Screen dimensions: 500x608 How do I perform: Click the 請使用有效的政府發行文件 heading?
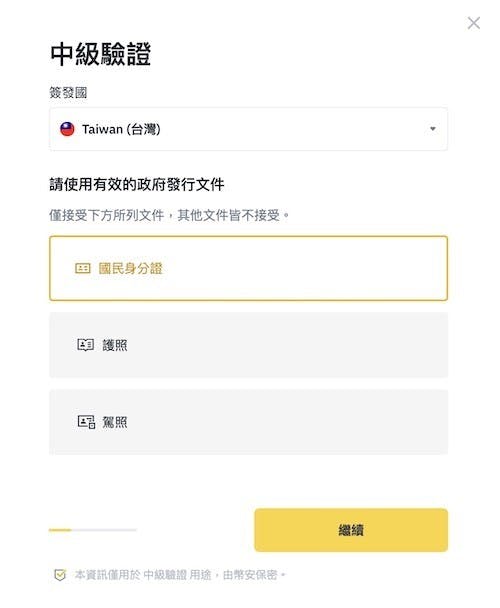[137, 184]
